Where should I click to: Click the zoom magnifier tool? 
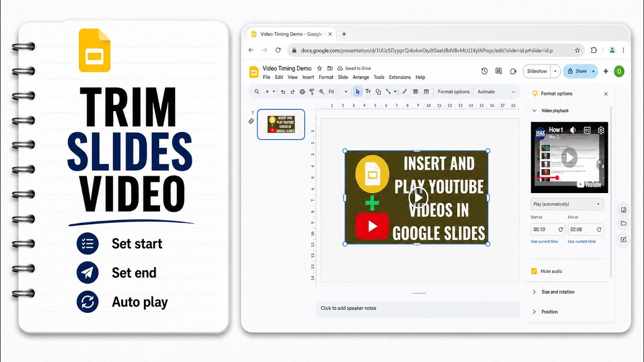coord(321,92)
